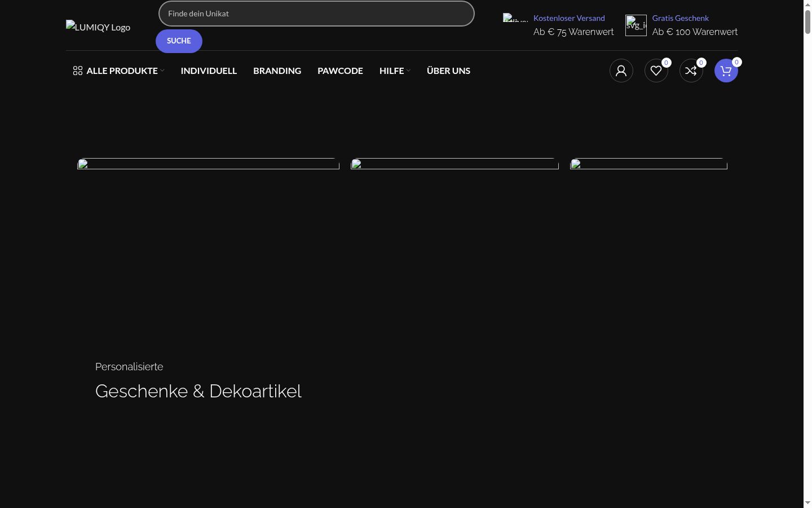The width and height of the screenshot is (812, 508).
Task: Follow the Kostenloser Versand link
Action: pos(569,18)
